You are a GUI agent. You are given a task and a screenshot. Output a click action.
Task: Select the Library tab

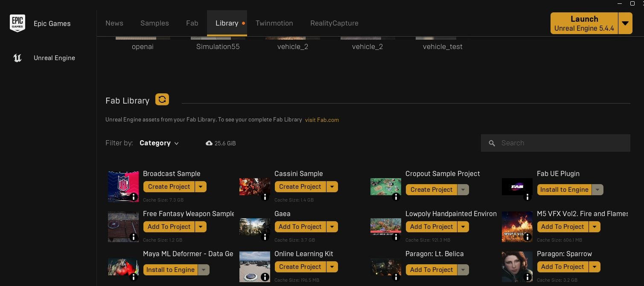[x=227, y=23]
